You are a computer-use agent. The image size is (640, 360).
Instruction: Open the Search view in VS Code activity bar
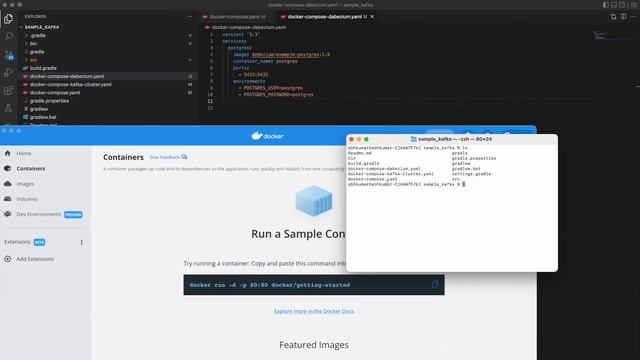8,37
